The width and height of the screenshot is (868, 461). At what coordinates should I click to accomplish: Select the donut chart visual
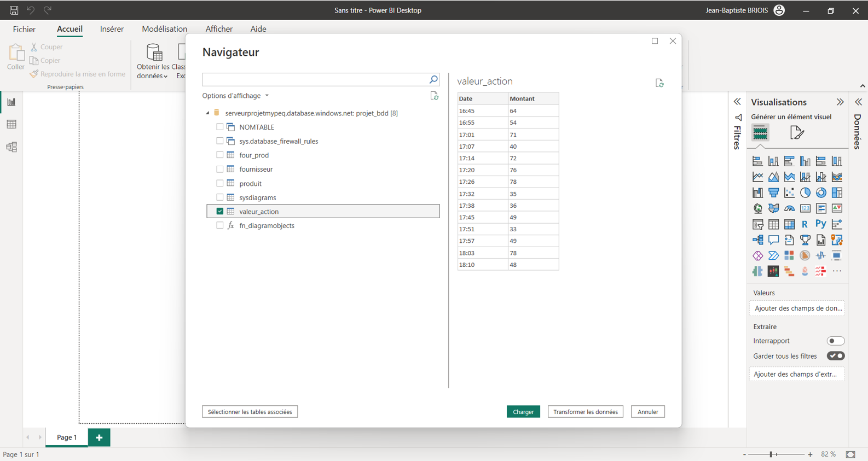[x=821, y=192]
